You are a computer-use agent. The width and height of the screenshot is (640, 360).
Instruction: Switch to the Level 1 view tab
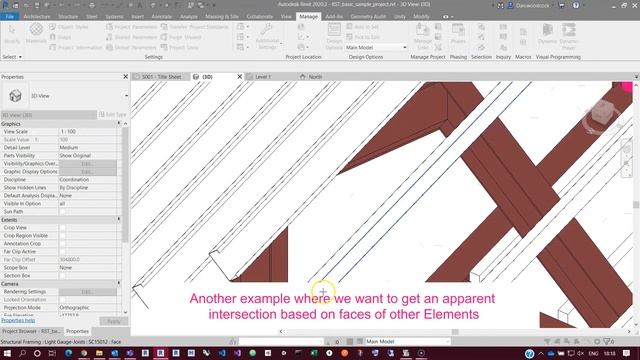pyautogui.click(x=263, y=77)
